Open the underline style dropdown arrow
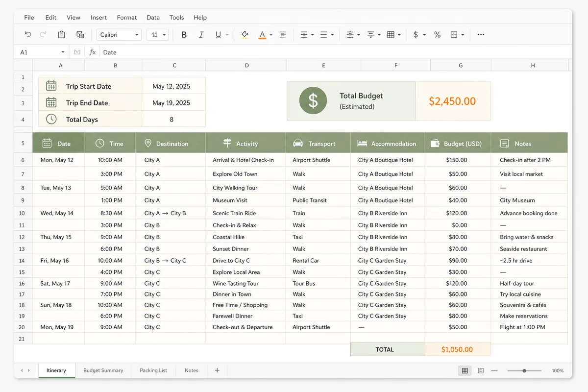Viewport: 588px width, 392px height. pos(227,35)
